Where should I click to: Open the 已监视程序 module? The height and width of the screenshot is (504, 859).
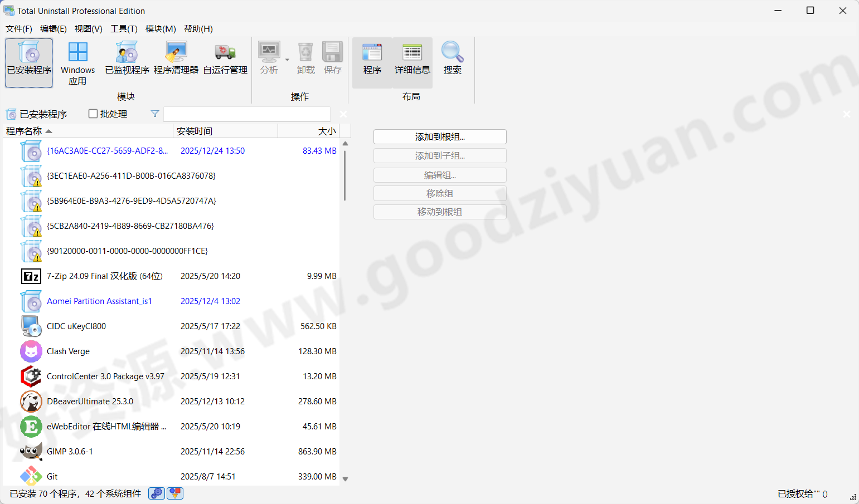pyautogui.click(x=127, y=58)
